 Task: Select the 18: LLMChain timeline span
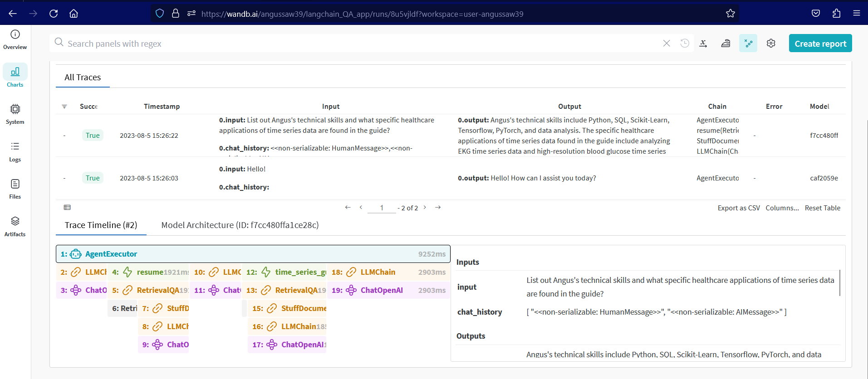(x=388, y=272)
